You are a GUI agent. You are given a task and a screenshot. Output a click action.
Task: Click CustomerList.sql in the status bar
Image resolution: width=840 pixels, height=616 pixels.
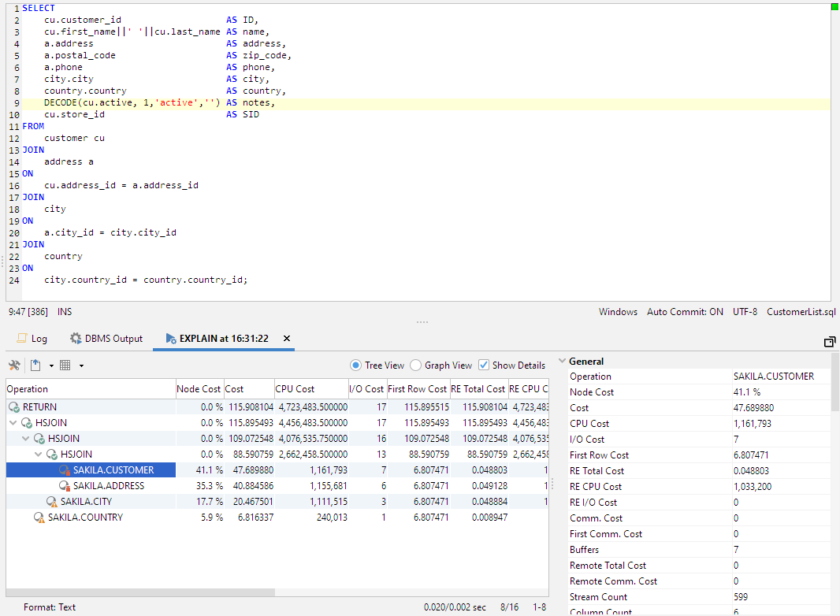801,312
